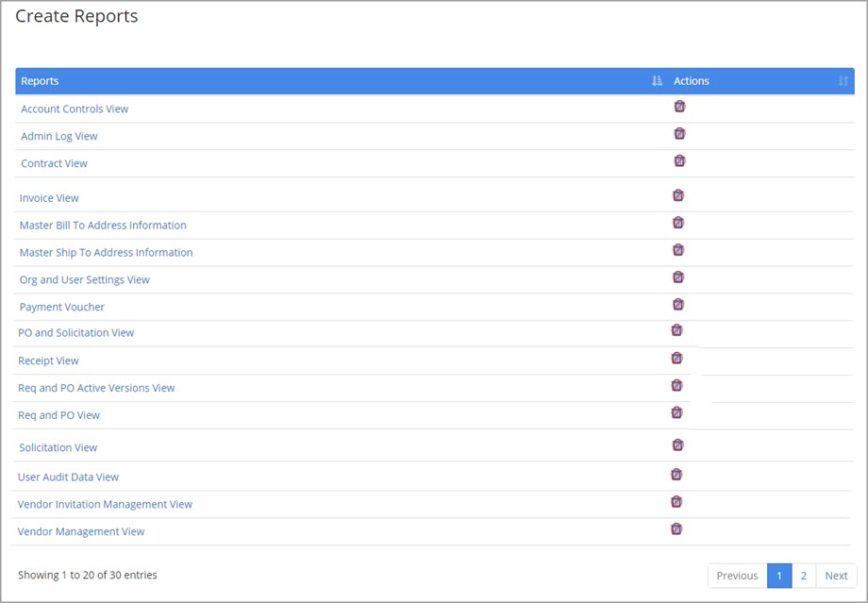Click the Next pagination button

[836, 576]
